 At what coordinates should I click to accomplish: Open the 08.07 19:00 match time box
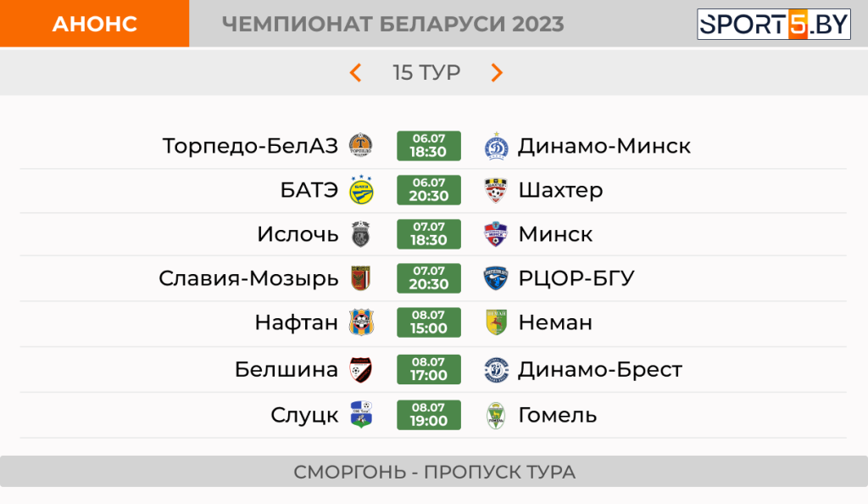click(428, 415)
